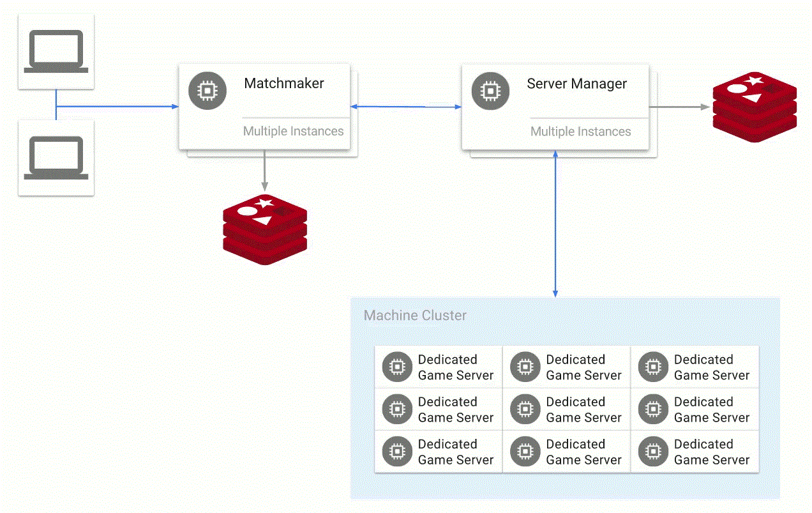
Task: Click the arrow connecting Matchmaker to Server Manager
Action: [x=405, y=105]
